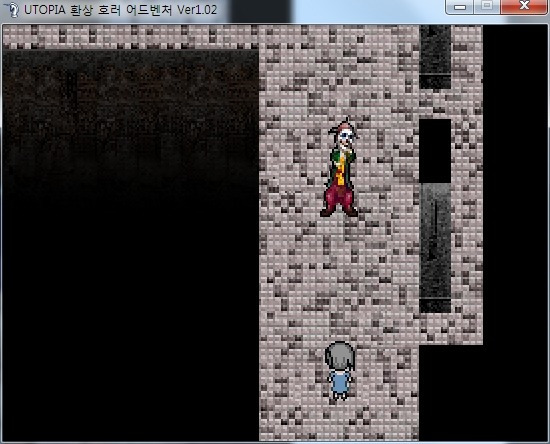Click the black opening right of the clown
550x444 pixels.
pyautogui.click(x=435, y=151)
